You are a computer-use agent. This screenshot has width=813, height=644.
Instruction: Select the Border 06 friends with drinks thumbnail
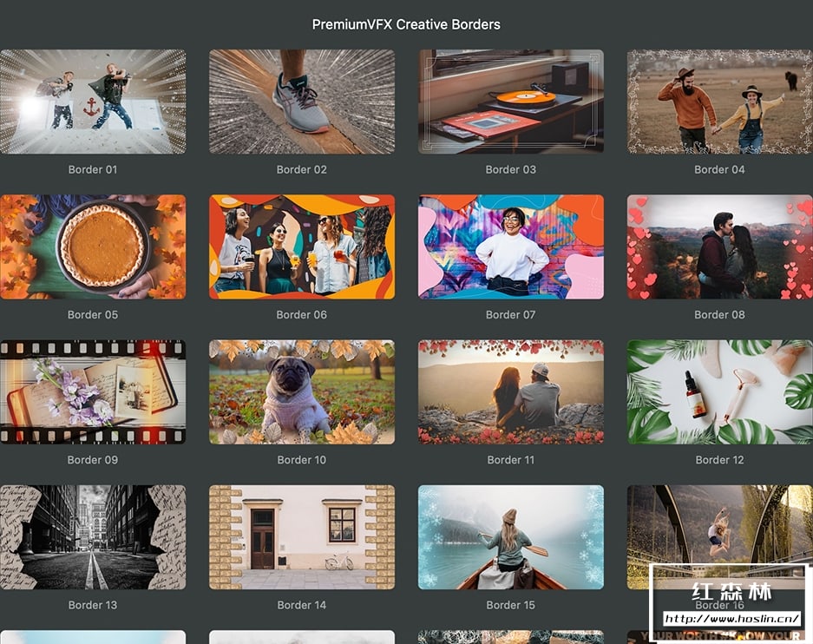(x=302, y=246)
